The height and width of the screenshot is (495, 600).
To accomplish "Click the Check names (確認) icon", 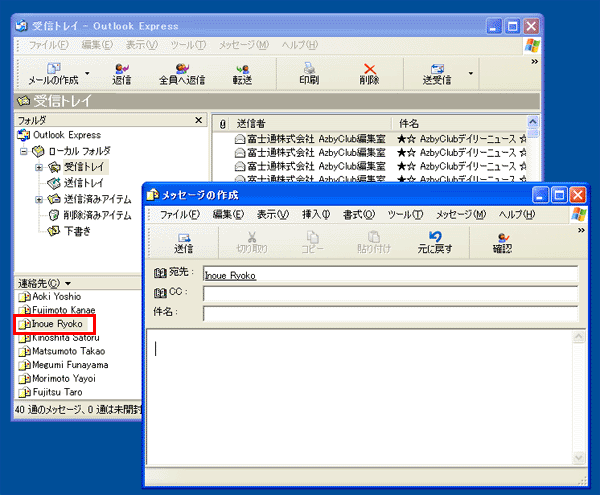I will pyautogui.click(x=502, y=237).
